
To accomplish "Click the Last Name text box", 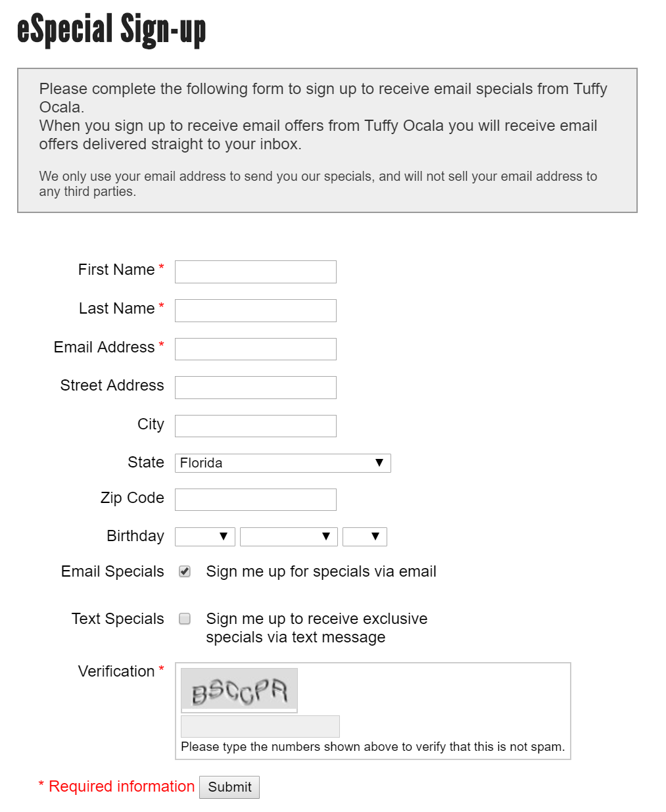I will pyautogui.click(x=255, y=310).
